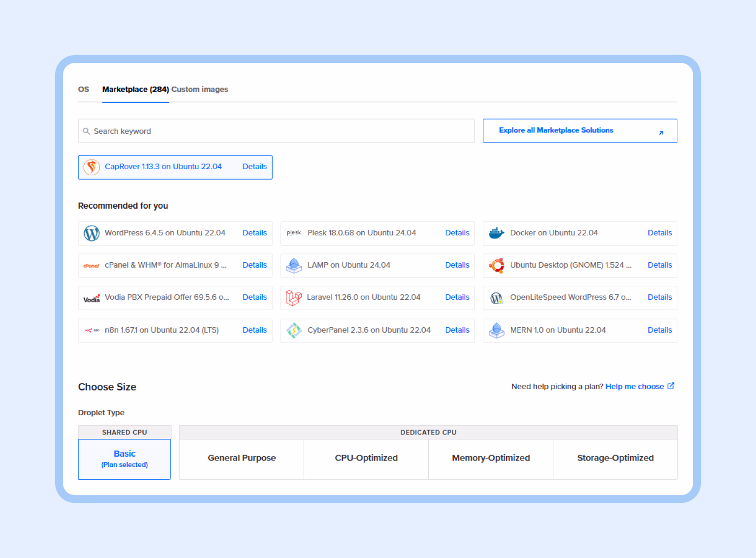This screenshot has height=558, width=756.
Task: Choose the Memory-Optimized droplet type
Action: [491, 459]
